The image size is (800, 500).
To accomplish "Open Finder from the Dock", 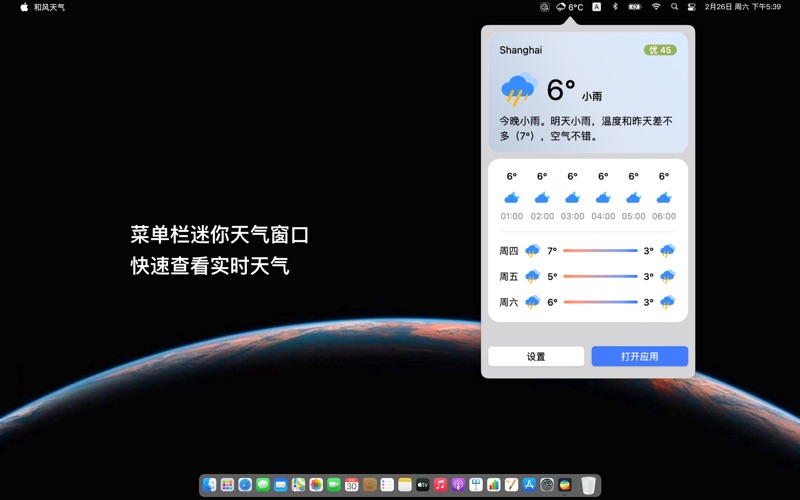I will click(x=210, y=485).
